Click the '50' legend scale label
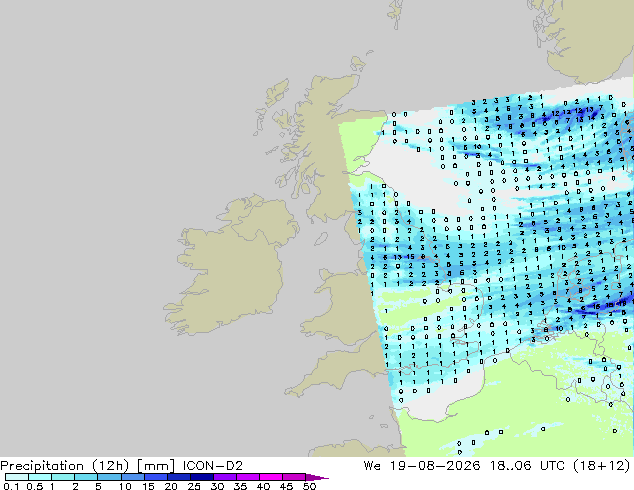 click(309, 486)
